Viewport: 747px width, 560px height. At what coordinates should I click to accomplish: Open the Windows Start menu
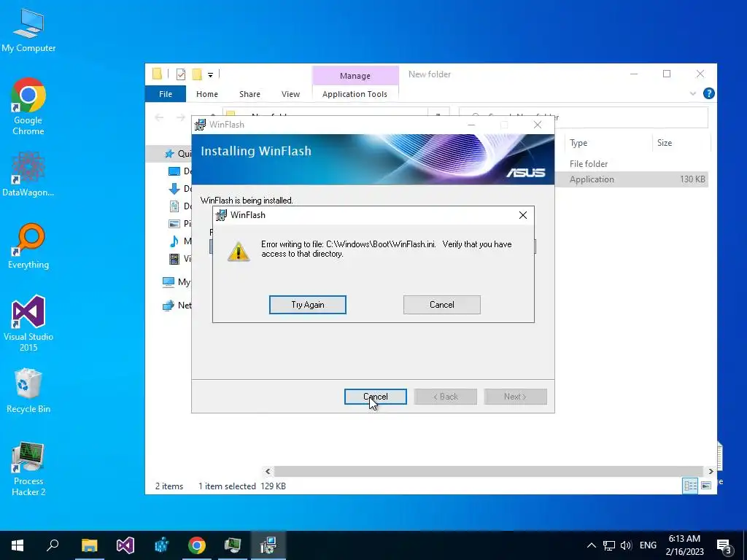click(18, 545)
